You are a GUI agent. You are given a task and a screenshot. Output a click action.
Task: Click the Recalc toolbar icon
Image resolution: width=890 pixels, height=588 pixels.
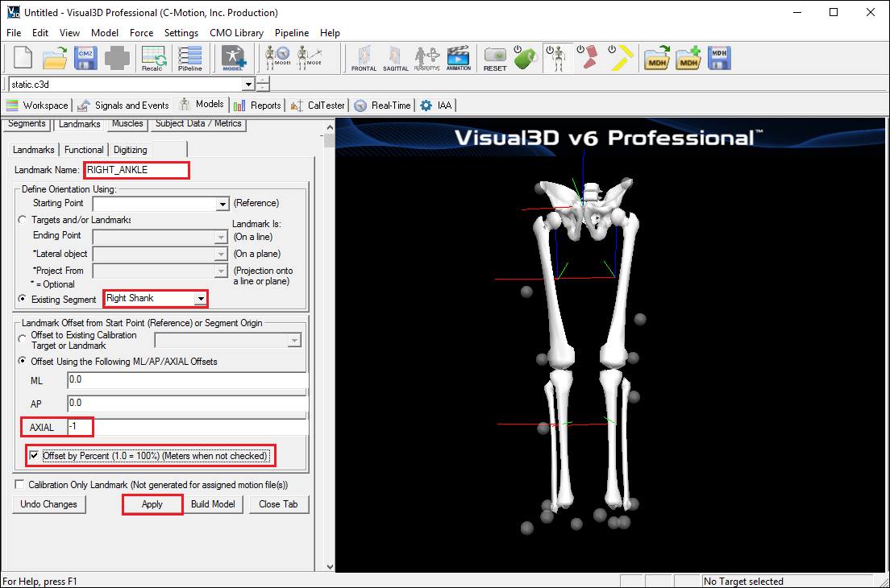153,59
